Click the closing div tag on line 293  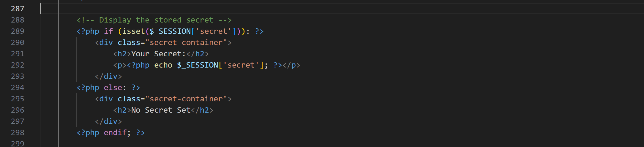click(x=108, y=76)
